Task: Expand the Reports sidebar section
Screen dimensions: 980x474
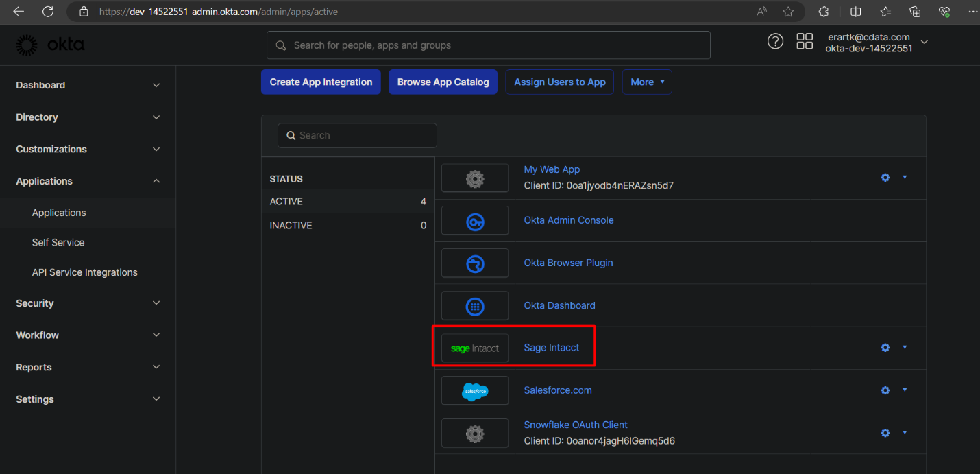Action: (x=88, y=367)
